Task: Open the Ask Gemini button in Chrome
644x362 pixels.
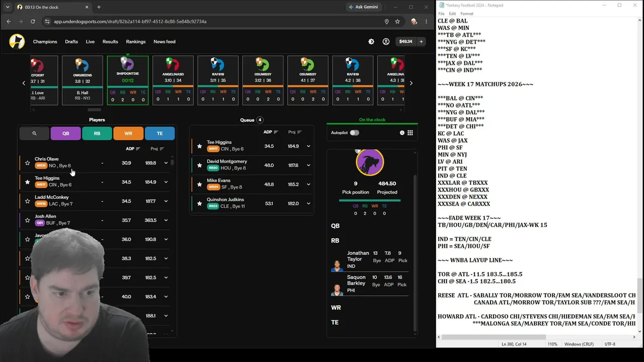Action: pyautogui.click(x=363, y=7)
